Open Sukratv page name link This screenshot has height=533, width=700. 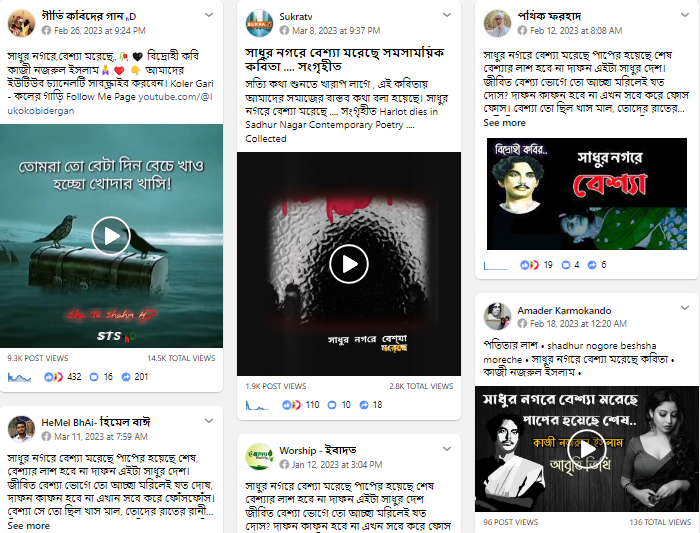tap(296, 17)
